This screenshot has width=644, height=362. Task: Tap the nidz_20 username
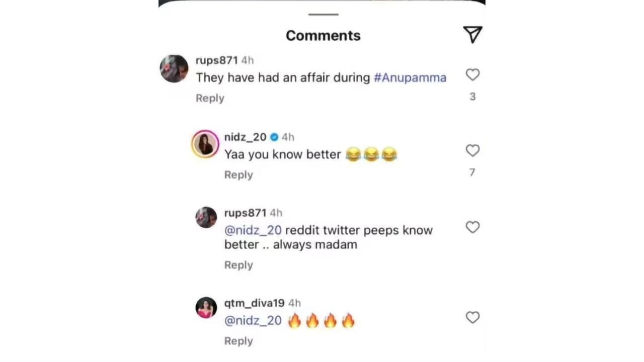pos(245,137)
